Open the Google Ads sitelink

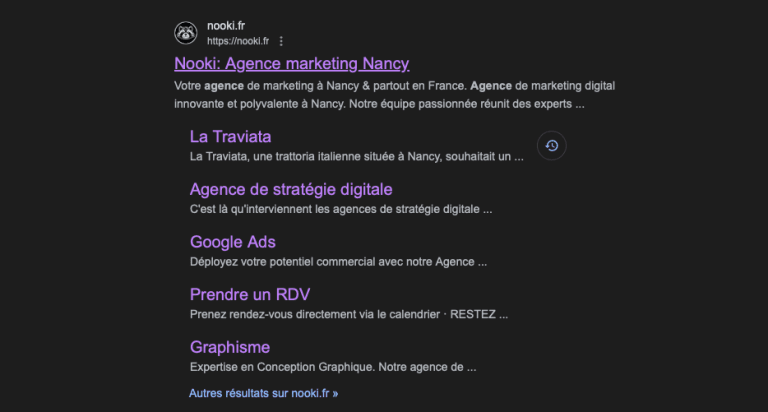(x=233, y=242)
